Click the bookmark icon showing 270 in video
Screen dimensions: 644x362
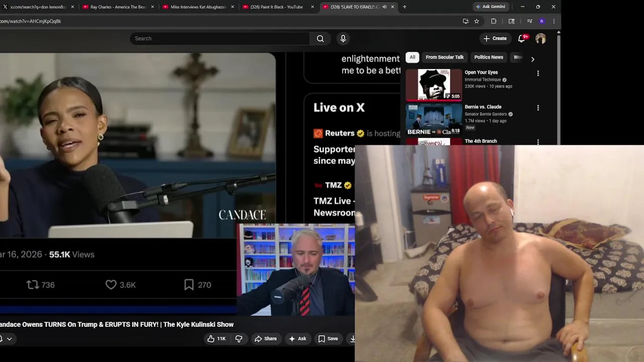(189, 285)
